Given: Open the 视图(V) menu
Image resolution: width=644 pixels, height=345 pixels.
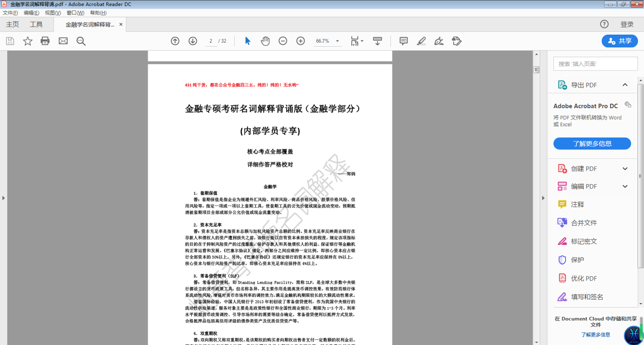Looking at the screenshot, I should tap(53, 13).
